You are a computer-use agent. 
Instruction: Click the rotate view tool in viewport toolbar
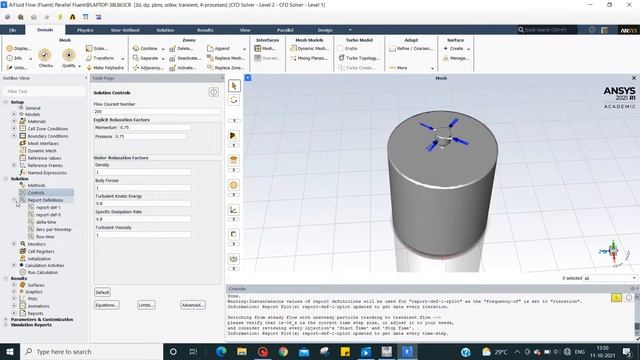coord(234,100)
